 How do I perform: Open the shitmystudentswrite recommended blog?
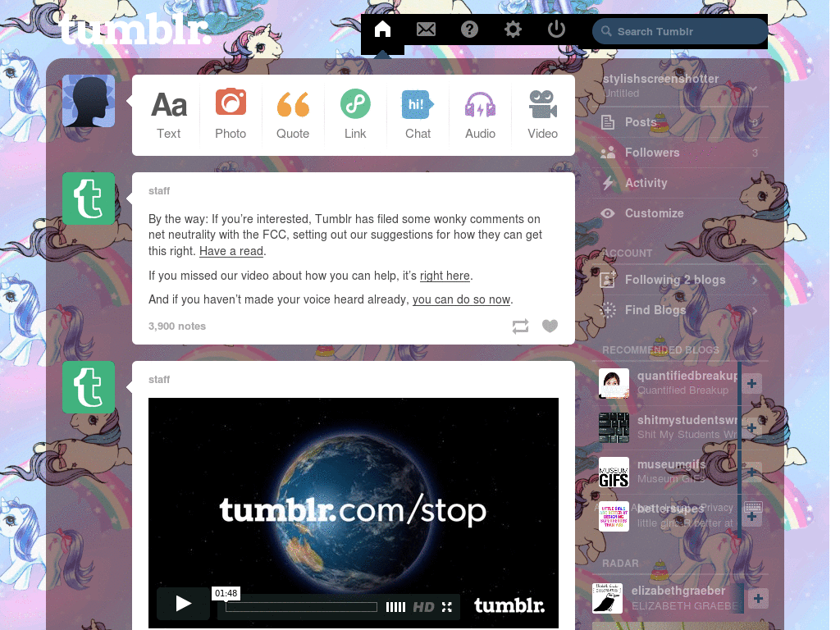pos(688,420)
